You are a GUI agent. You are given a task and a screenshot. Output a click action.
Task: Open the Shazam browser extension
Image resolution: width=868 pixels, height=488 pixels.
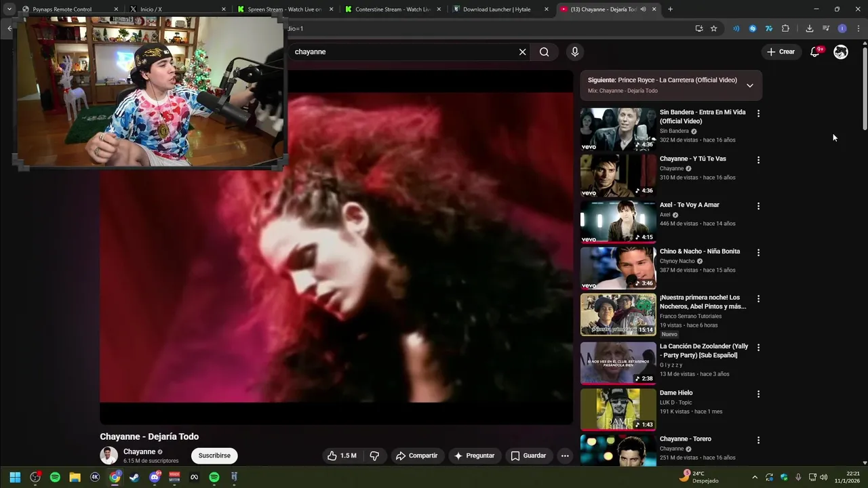tap(753, 28)
